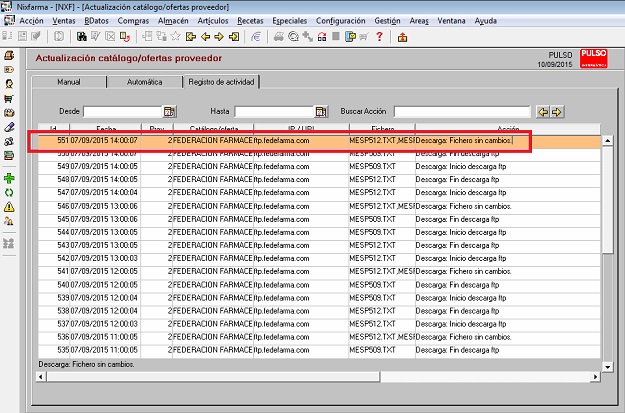Open calendar picker for Desde field

click(x=169, y=112)
